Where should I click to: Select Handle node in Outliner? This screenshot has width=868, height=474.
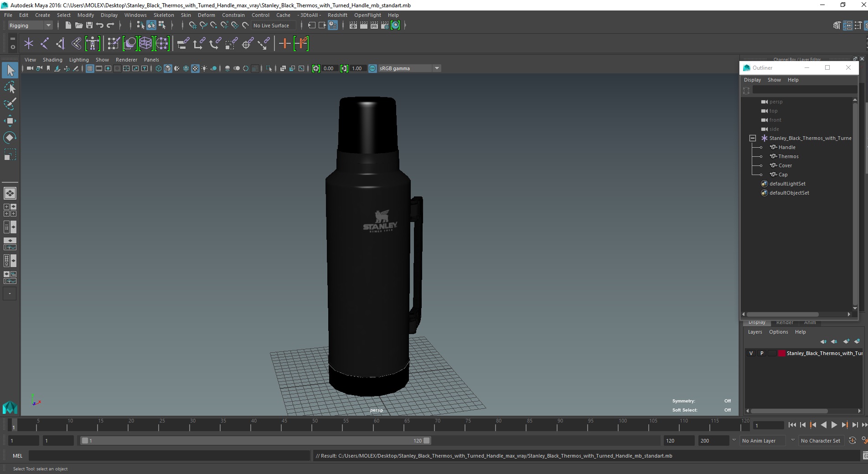pos(787,147)
